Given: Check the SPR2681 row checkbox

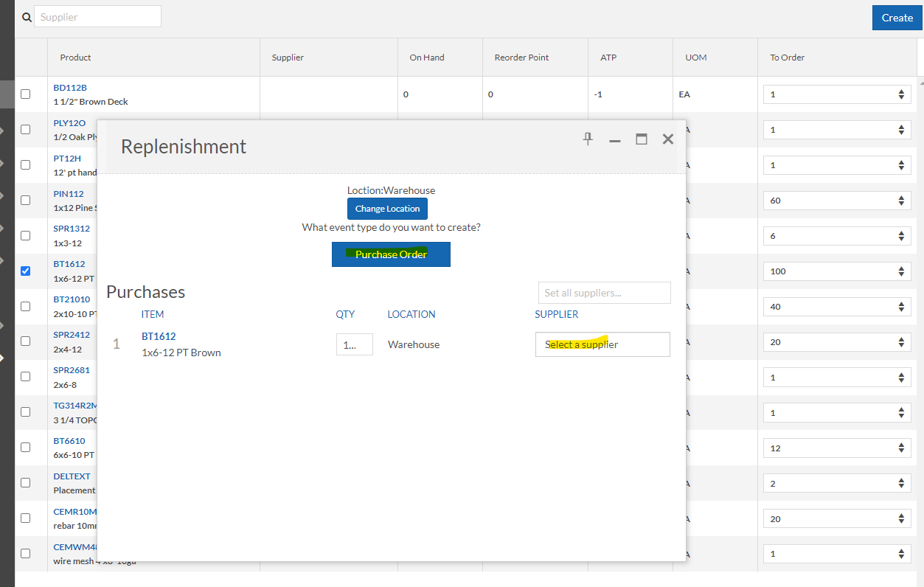Looking at the screenshot, I should pos(26,376).
